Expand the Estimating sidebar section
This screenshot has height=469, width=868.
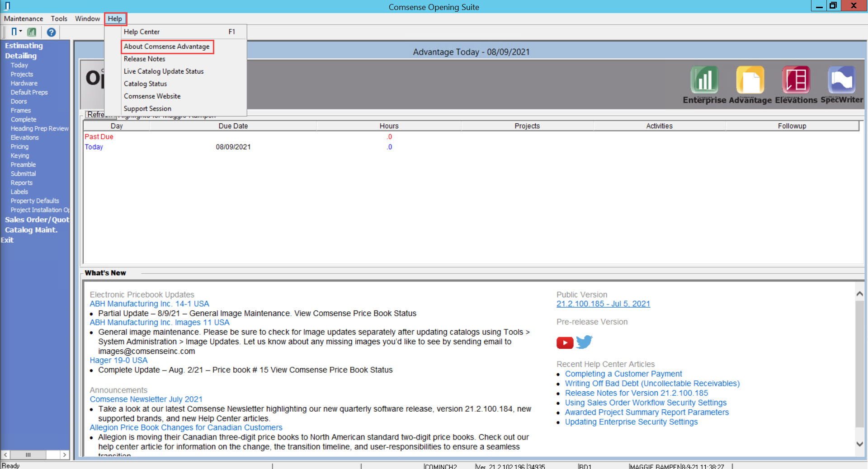pos(24,46)
